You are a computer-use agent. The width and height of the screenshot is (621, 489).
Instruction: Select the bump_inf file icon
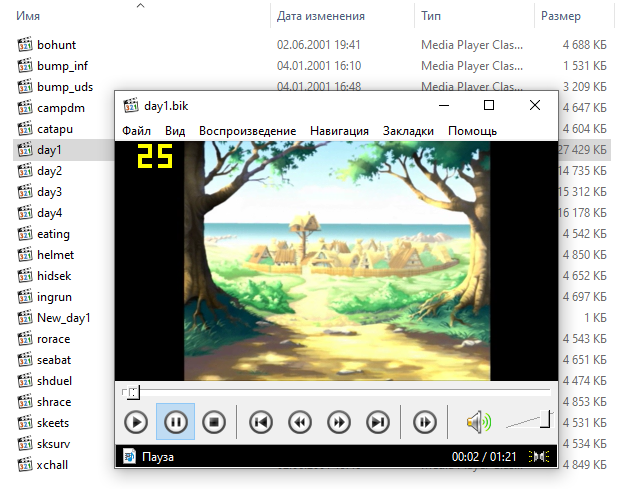[25, 65]
